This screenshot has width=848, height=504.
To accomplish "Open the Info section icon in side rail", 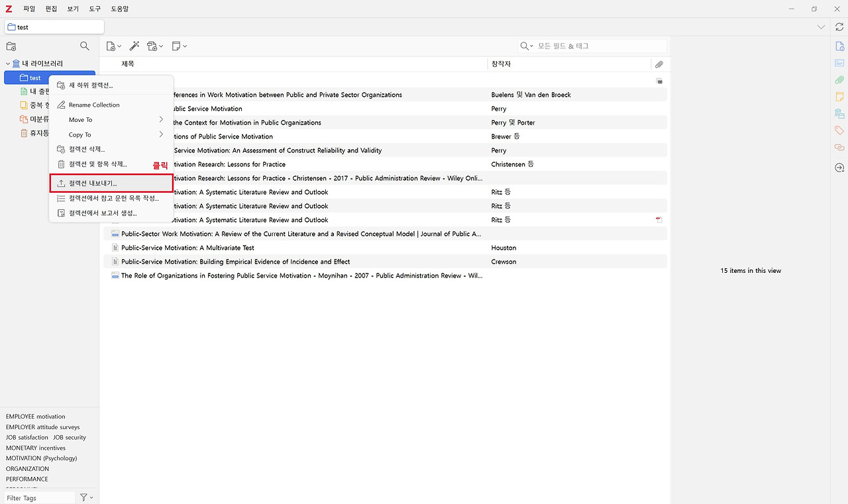I will pos(839,46).
